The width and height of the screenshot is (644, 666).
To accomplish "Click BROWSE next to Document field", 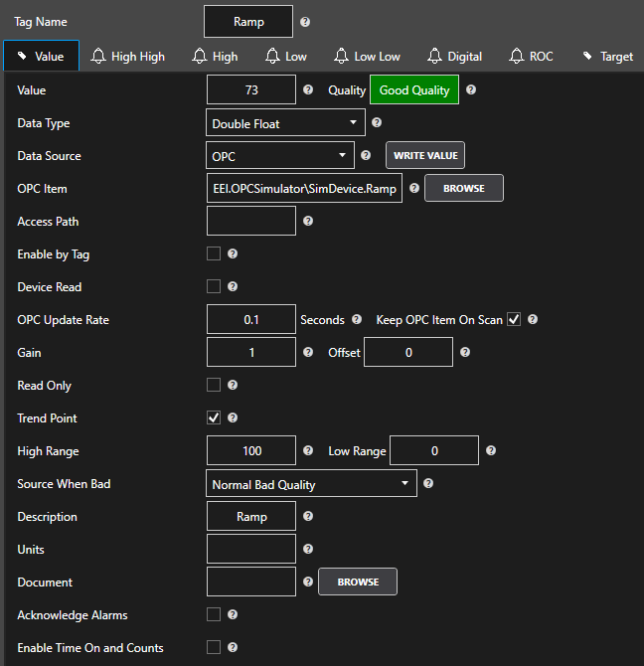I will click(358, 582).
